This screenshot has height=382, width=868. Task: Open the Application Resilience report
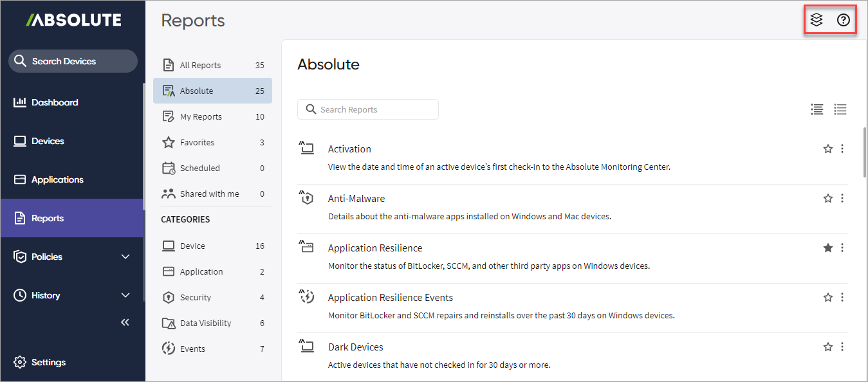(x=375, y=248)
